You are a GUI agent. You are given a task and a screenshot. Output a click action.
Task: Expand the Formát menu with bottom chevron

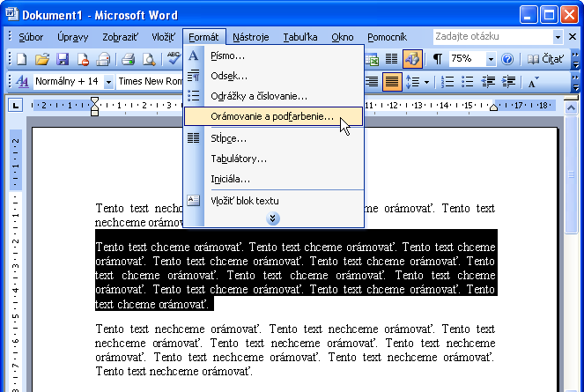(x=273, y=218)
